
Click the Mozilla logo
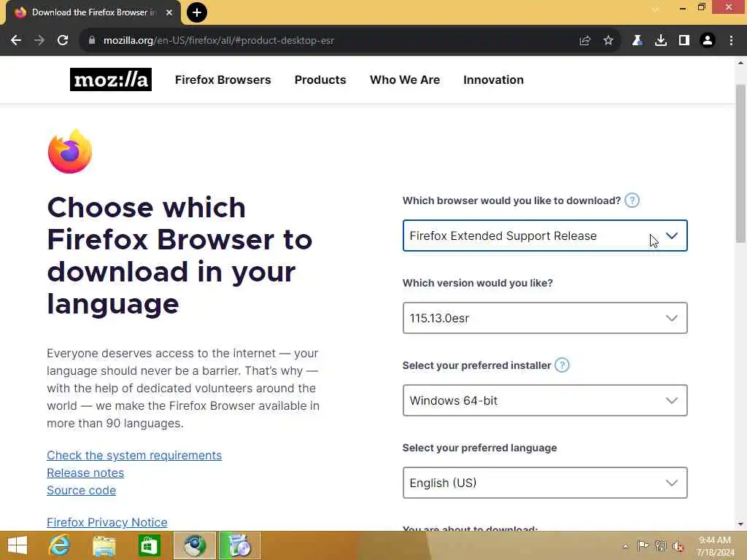[x=111, y=79]
